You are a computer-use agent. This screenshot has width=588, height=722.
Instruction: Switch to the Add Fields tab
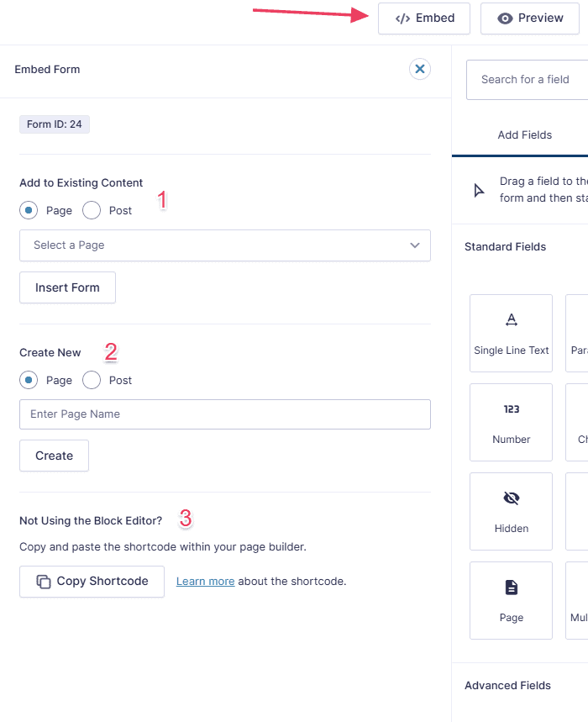pyautogui.click(x=524, y=135)
